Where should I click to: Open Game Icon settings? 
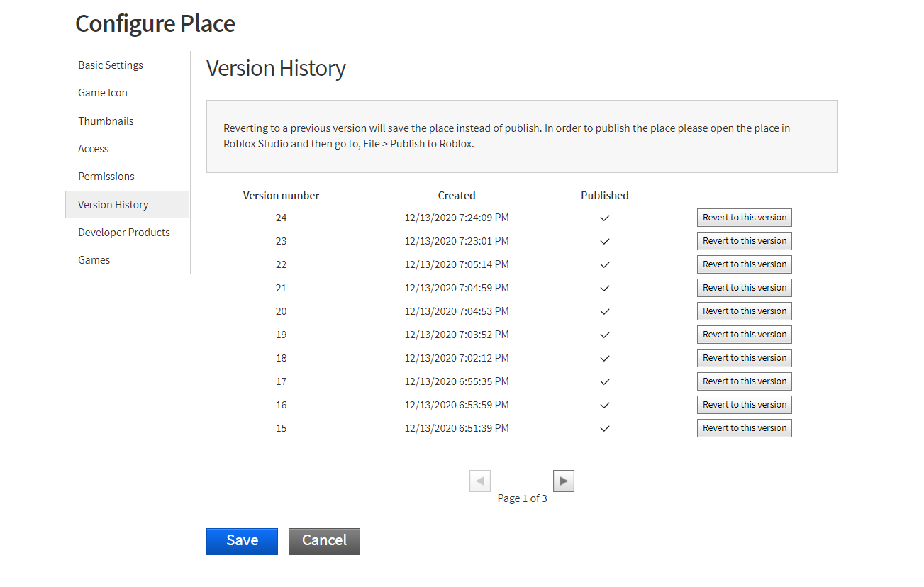click(103, 93)
